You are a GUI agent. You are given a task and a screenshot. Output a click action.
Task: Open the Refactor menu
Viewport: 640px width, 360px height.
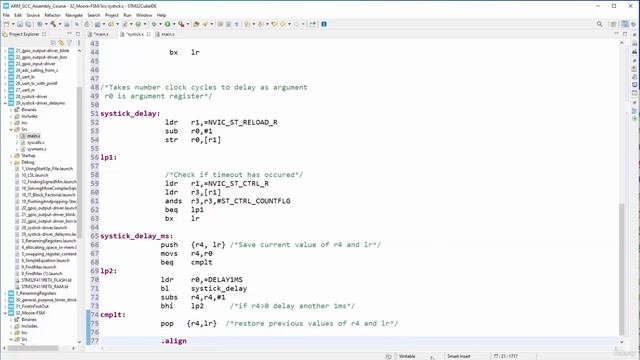point(52,15)
